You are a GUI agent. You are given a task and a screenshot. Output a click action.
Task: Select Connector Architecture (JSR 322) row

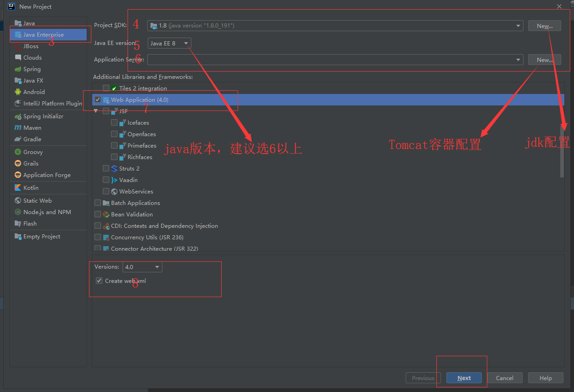[328, 248]
